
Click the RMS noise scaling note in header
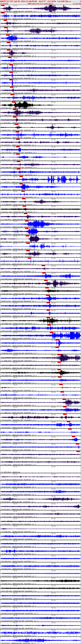coord(40,3)
